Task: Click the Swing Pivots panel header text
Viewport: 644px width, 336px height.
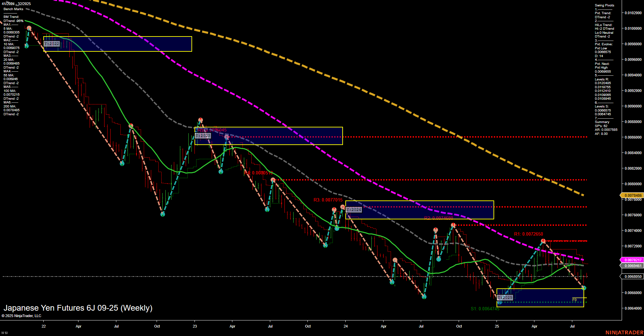Action: click(x=604, y=5)
